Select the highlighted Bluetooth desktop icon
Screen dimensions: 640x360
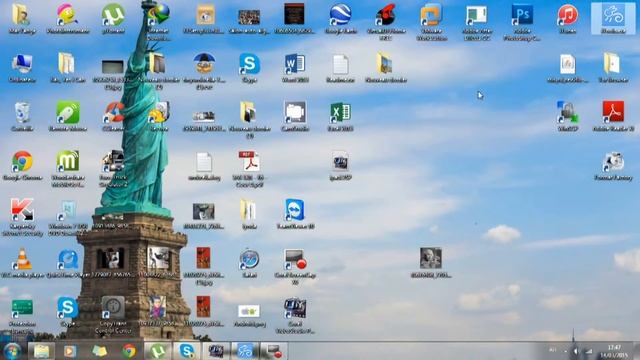613,18
